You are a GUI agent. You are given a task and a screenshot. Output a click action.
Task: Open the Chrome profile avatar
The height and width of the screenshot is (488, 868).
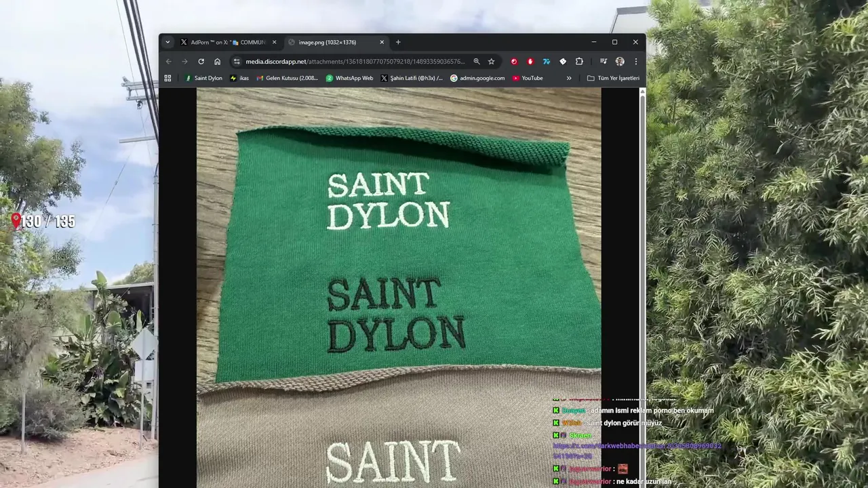(x=620, y=61)
